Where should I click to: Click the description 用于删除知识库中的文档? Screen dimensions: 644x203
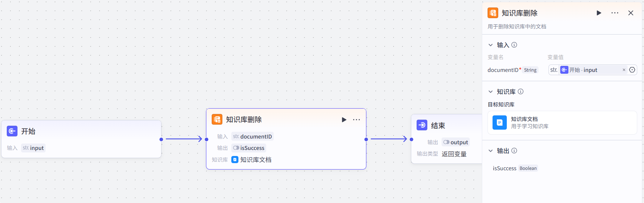pyautogui.click(x=517, y=26)
